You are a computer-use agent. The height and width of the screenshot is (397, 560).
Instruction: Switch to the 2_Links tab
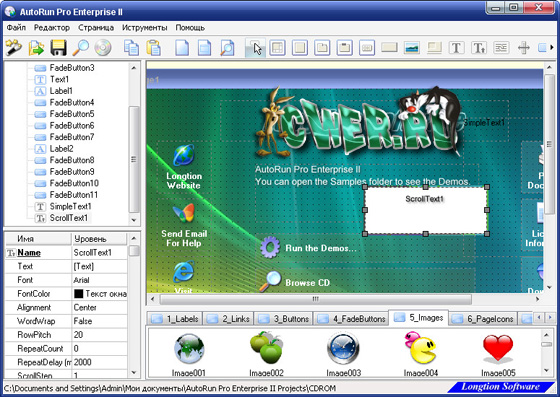click(229, 318)
